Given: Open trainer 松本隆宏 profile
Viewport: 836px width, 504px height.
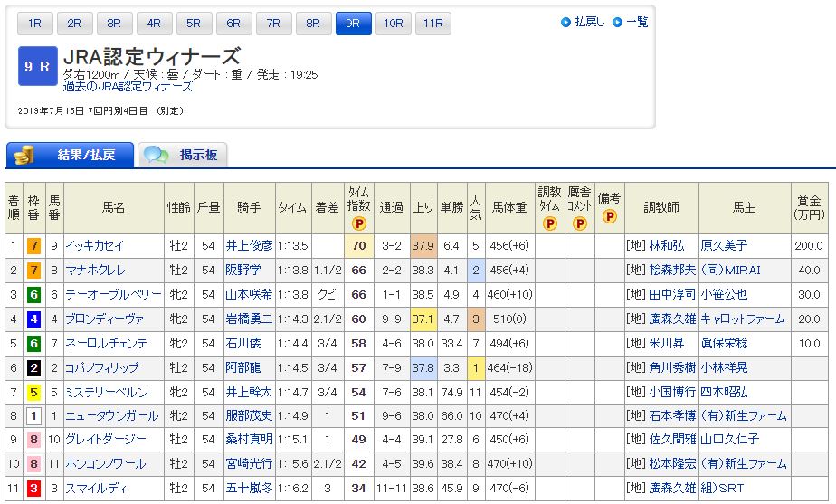Looking at the screenshot, I should pos(672,464).
